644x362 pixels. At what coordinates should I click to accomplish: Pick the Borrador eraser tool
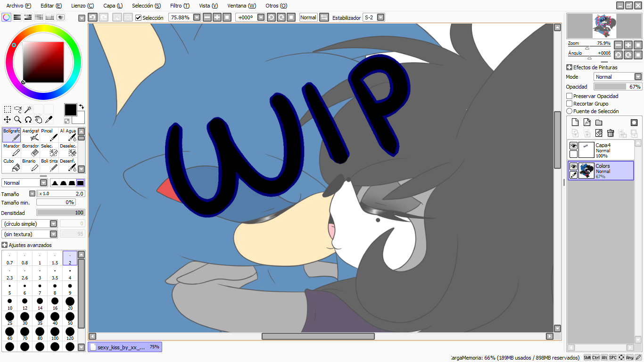tap(30, 150)
